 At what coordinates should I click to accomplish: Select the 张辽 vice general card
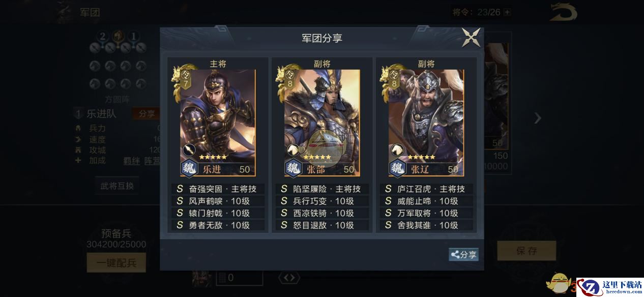pos(426,123)
